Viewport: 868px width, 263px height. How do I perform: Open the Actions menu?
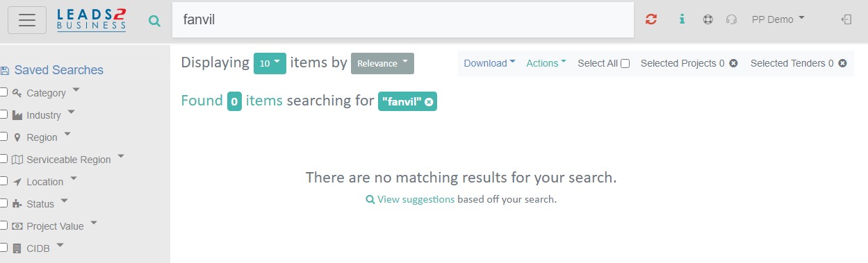(x=546, y=63)
